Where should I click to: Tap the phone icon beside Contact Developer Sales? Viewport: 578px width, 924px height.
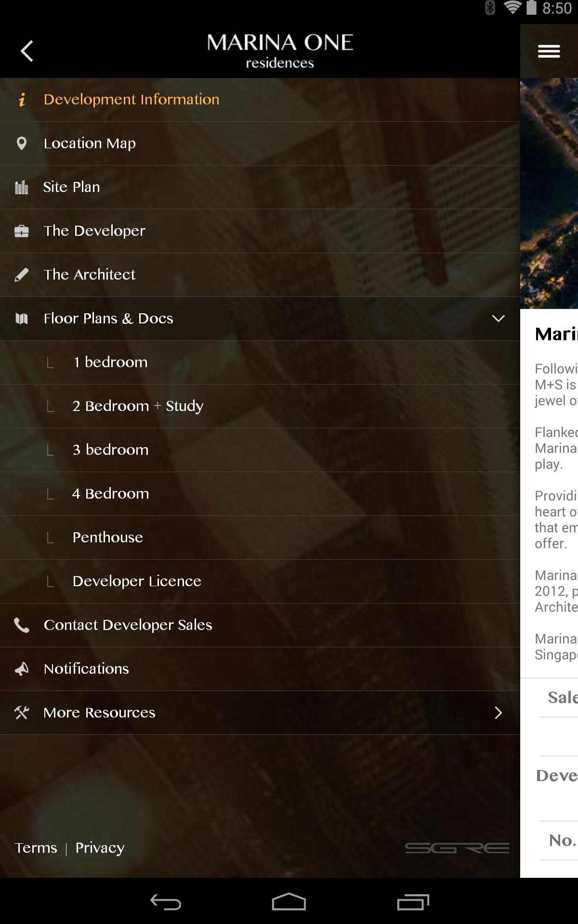pyautogui.click(x=22, y=625)
